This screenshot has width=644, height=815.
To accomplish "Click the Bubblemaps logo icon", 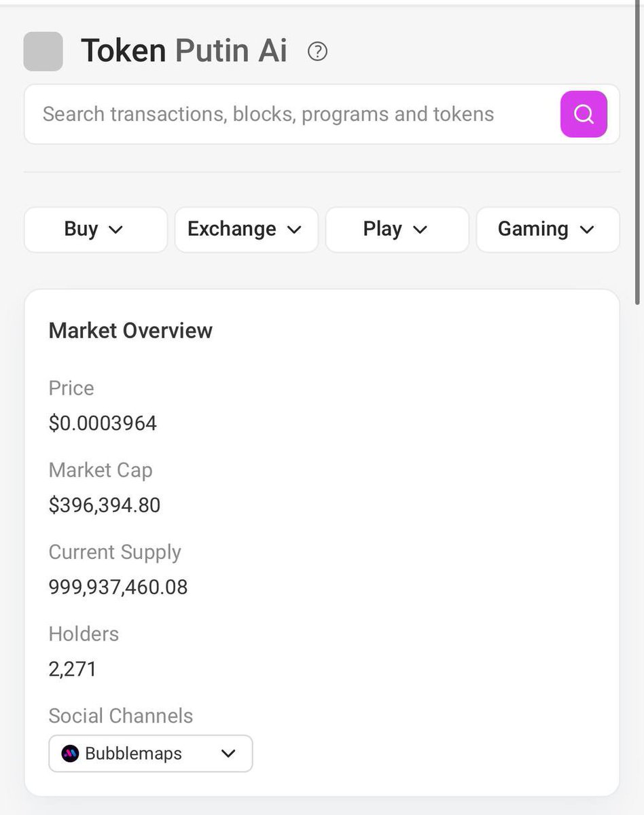I will [70, 753].
